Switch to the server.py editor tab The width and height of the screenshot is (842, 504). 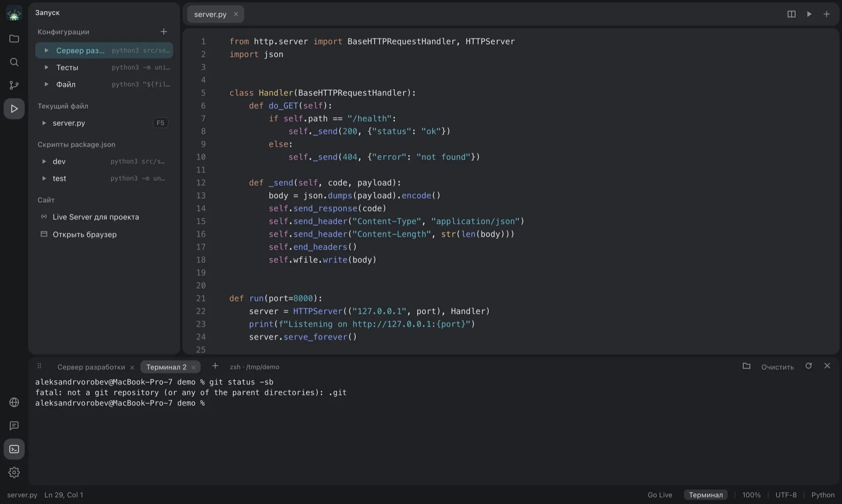(x=210, y=14)
